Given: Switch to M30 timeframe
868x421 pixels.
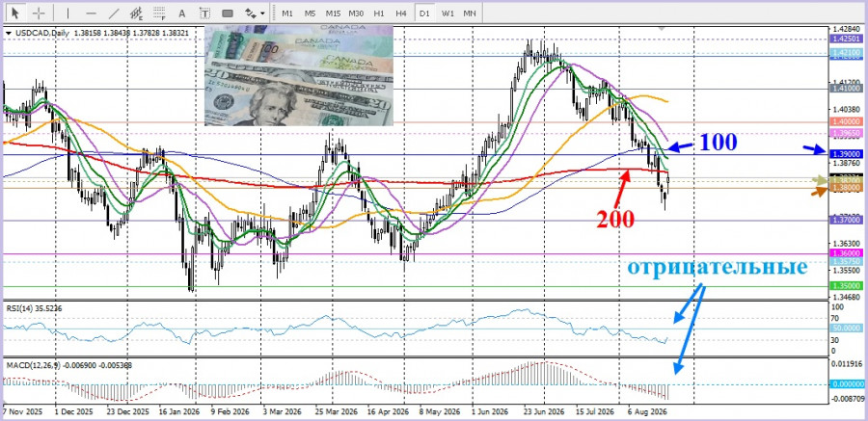Looking at the screenshot, I should click(x=357, y=13).
